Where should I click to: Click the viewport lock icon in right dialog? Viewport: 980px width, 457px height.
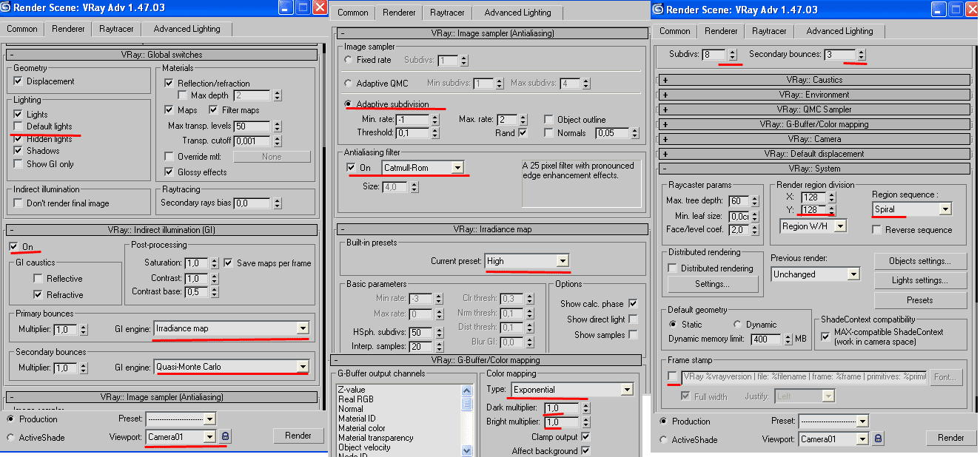[x=878, y=439]
